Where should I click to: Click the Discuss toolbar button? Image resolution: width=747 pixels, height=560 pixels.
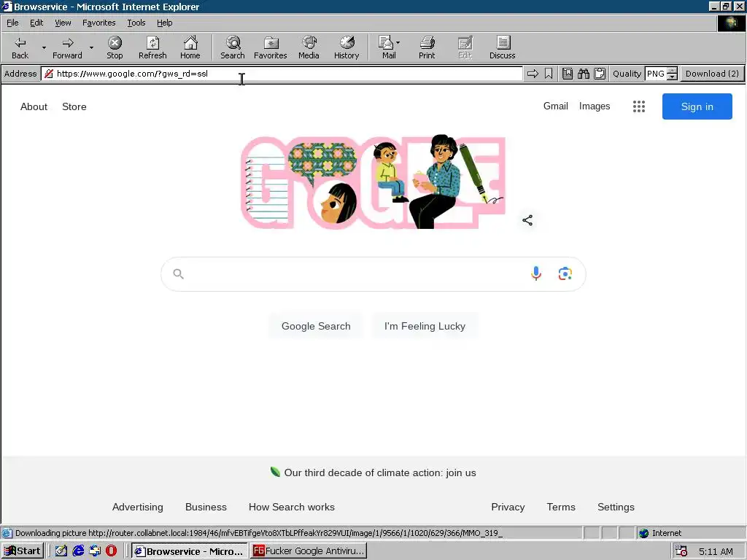click(x=502, y=47)
